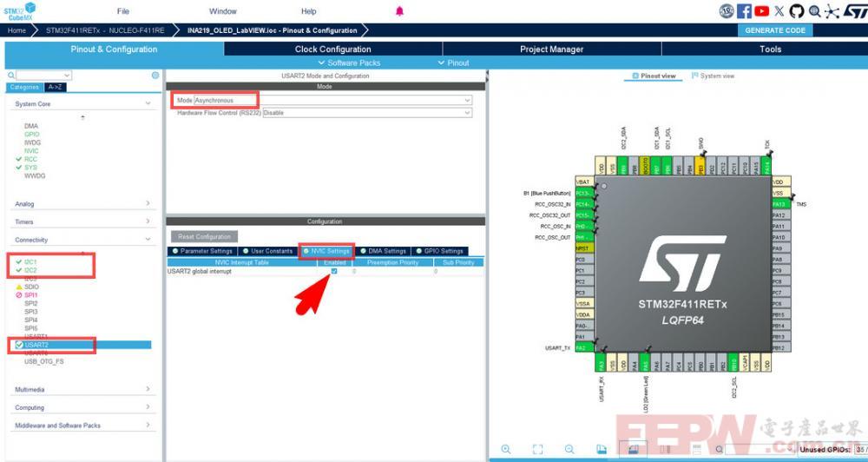The height and width of the screenshot is (462, 868).
Task: Click the list layout icon in bottom toolbar
Action: (x=697, y=449)
